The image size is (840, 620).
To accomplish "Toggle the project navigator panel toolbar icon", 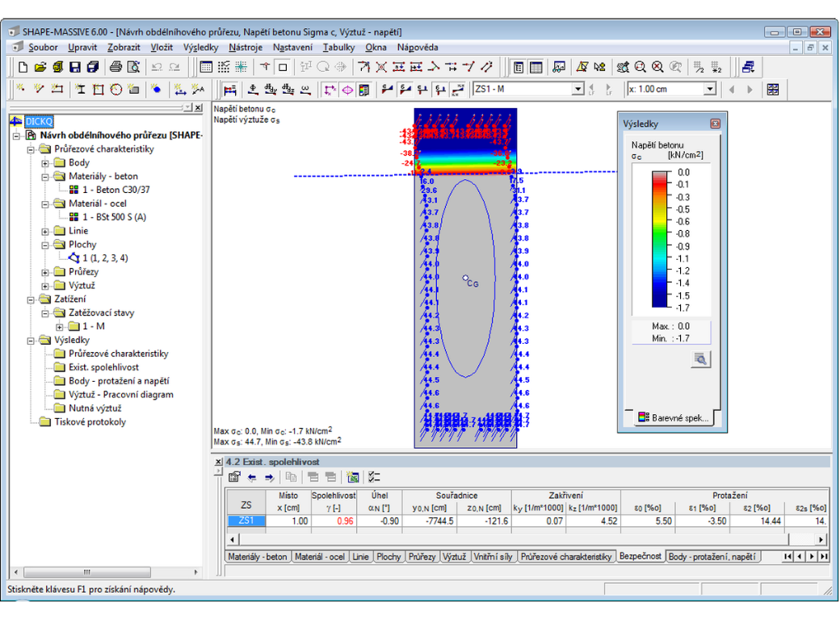I will pos(519,67).
